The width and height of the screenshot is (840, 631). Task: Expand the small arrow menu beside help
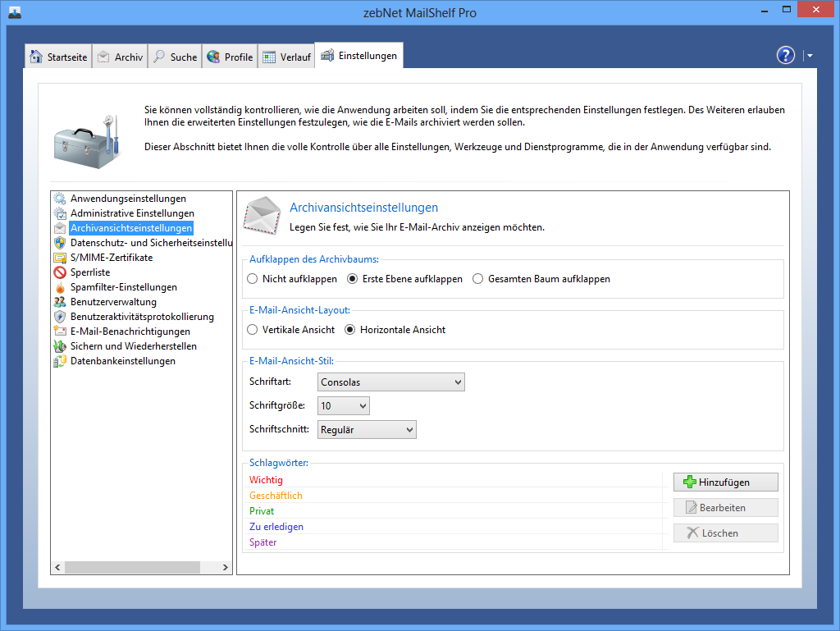pos(810,56)
